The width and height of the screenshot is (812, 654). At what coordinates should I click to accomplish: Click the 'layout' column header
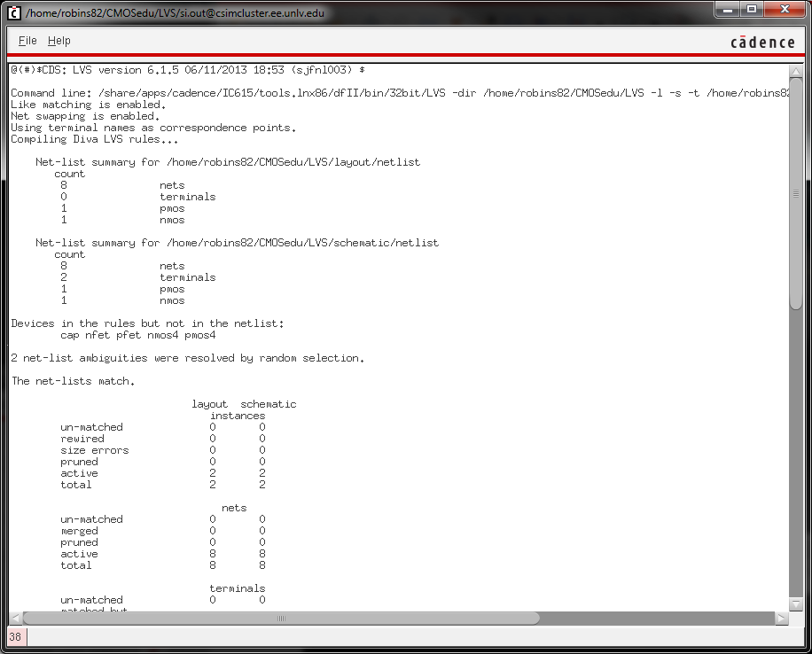click(x=209, y=404)
